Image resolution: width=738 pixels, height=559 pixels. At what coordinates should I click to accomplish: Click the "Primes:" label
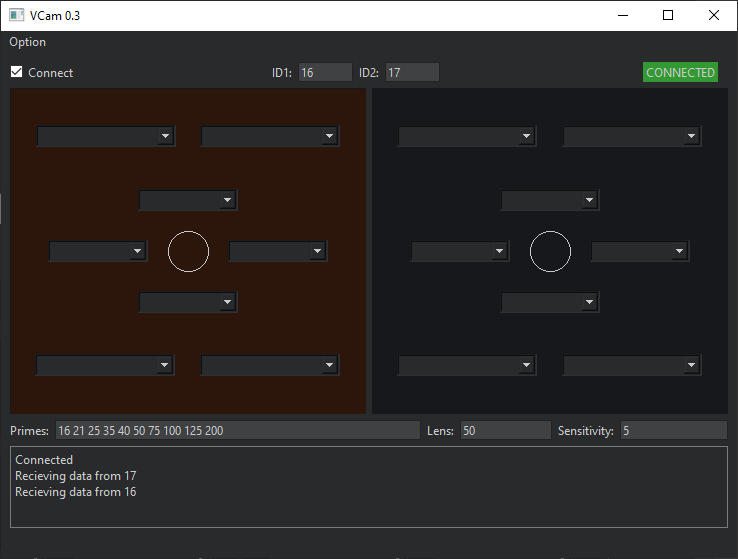coord(29,431)
